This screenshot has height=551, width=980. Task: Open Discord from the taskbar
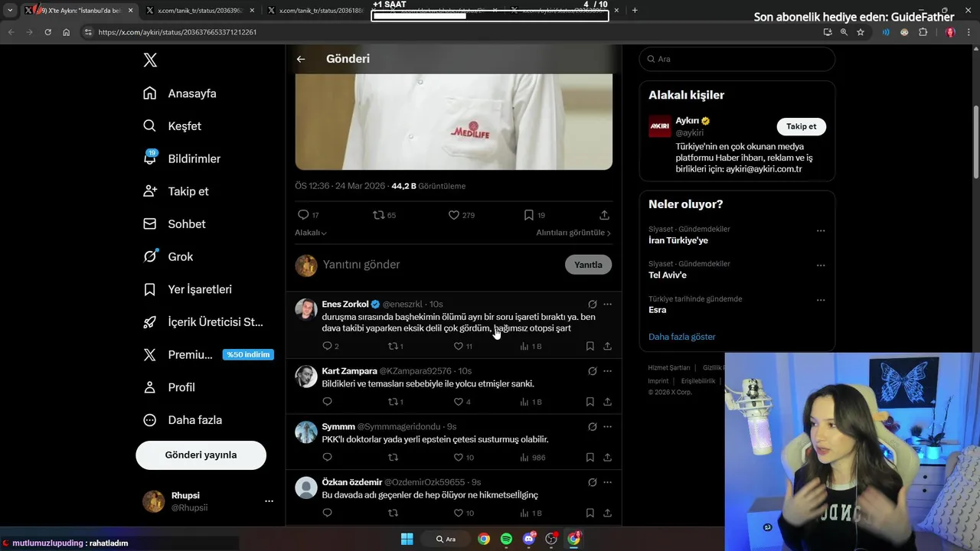coord(529,539)
